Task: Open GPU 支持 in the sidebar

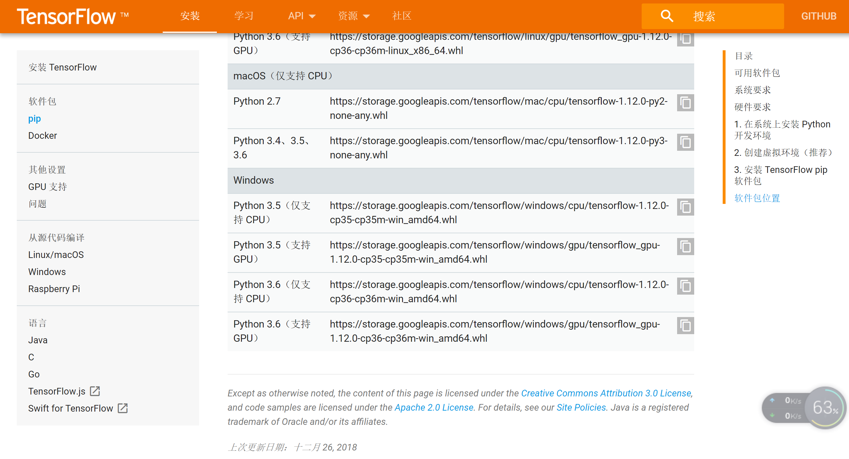Action: point(47,187)
